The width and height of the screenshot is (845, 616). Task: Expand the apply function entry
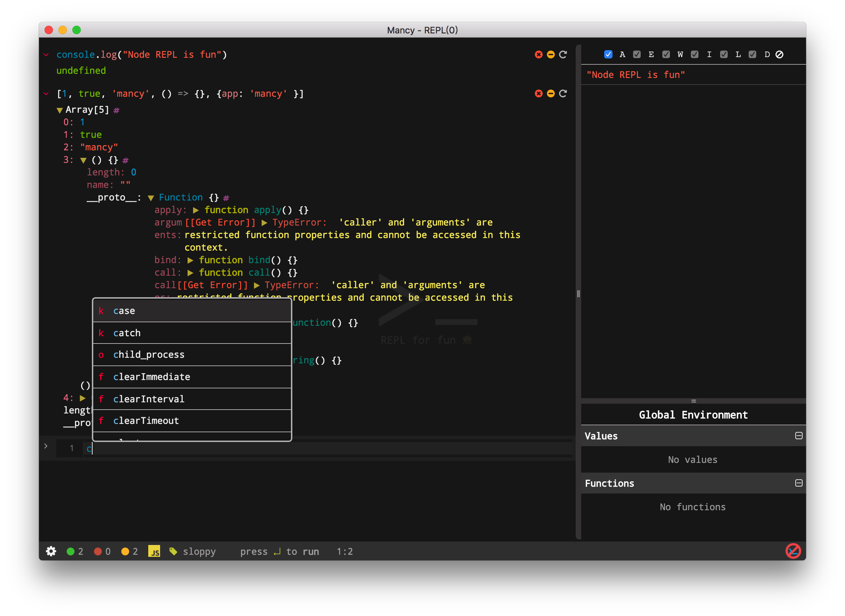pyautogui.click(x=196, y=210)
